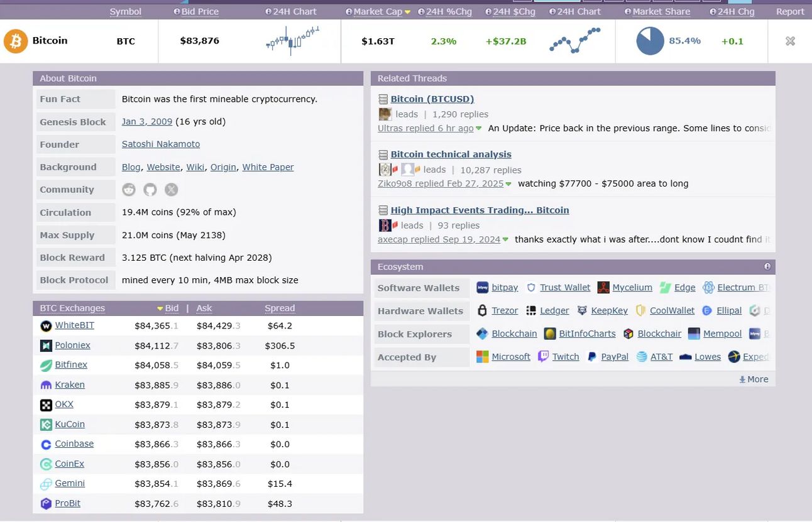Image resolution: width=812 pixels, height=522 pixels.
Task: Open the High Impact Events Trading thread
Action: click(x=480, y=210)
